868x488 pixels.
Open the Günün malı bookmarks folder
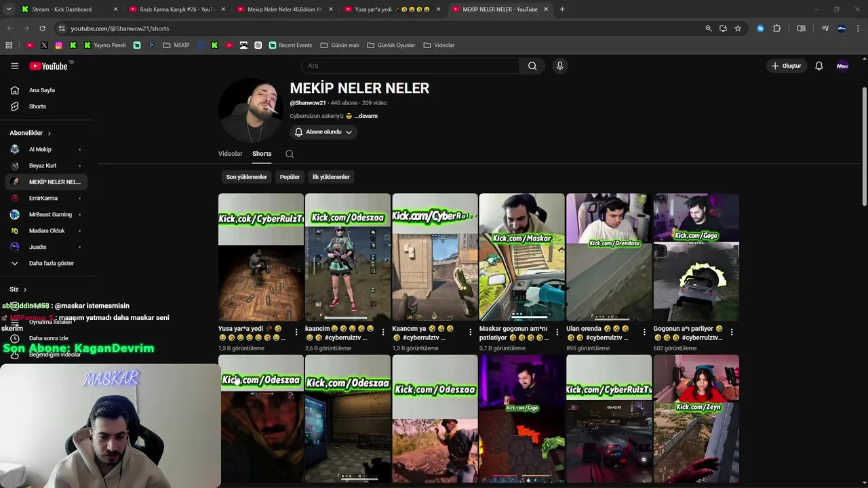(339, 45)
